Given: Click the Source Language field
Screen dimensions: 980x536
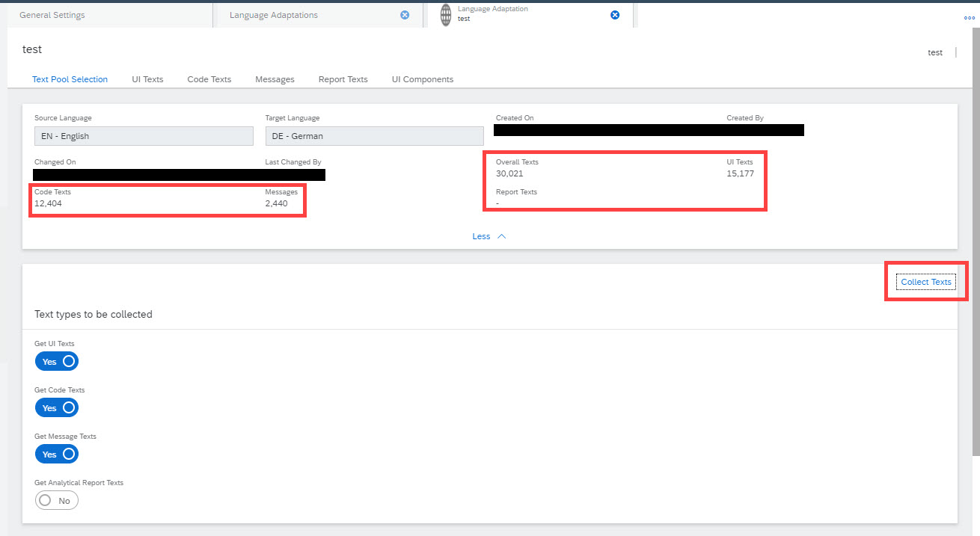Looking at the screenshot, I should [x=144, y=136].
